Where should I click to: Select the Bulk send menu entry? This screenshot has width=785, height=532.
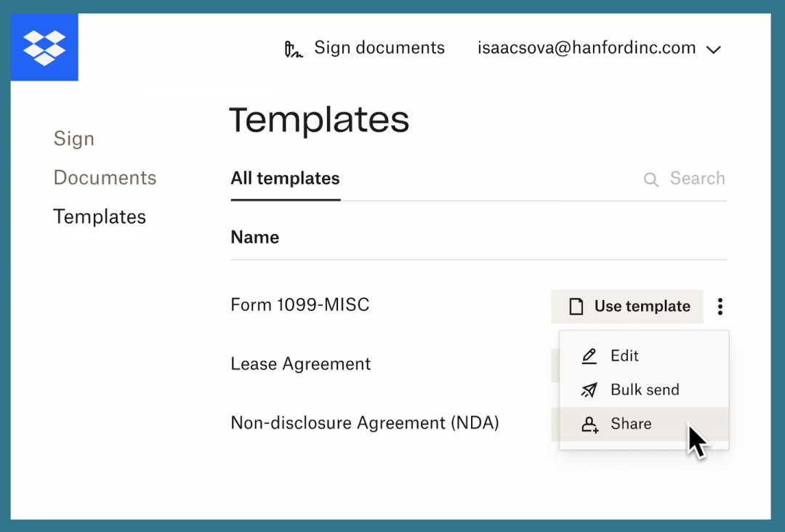pos(645,390)
